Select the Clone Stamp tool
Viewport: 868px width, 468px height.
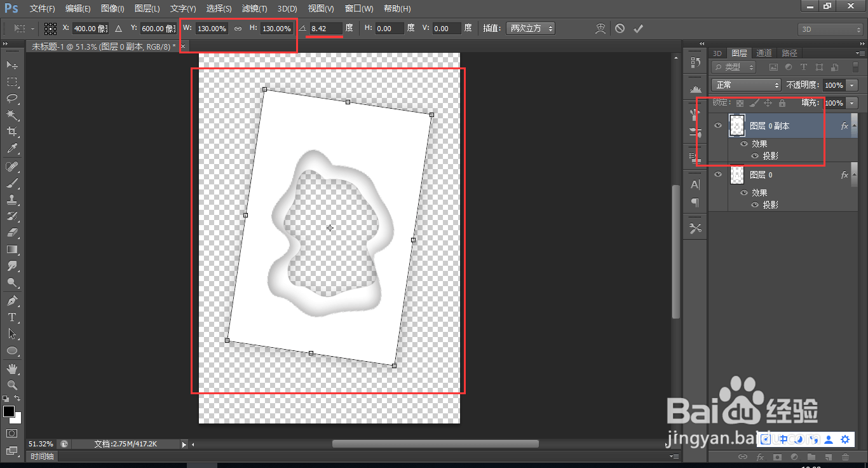pos(12,200)
